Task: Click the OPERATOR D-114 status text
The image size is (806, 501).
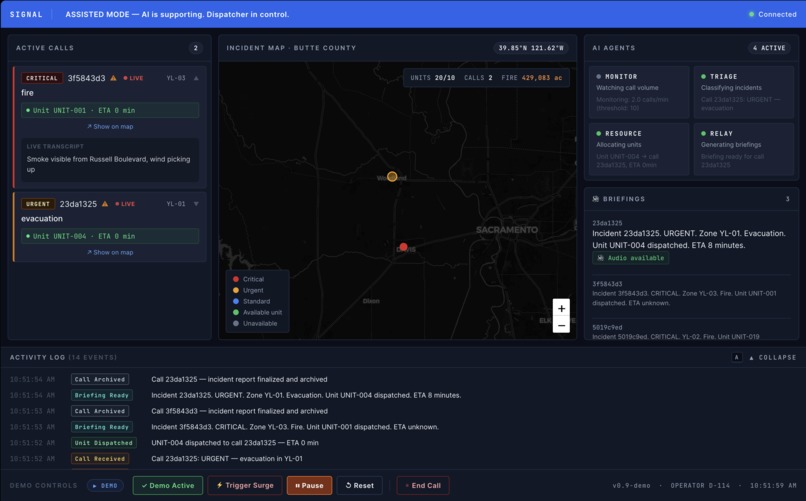Action: pos(700,486)
